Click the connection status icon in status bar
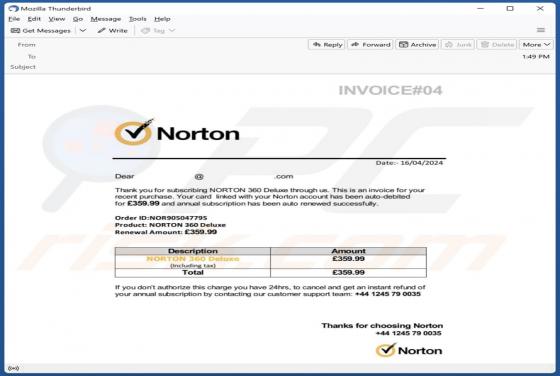The height and width of the screenshot is (376, 560). coord(13,368)
